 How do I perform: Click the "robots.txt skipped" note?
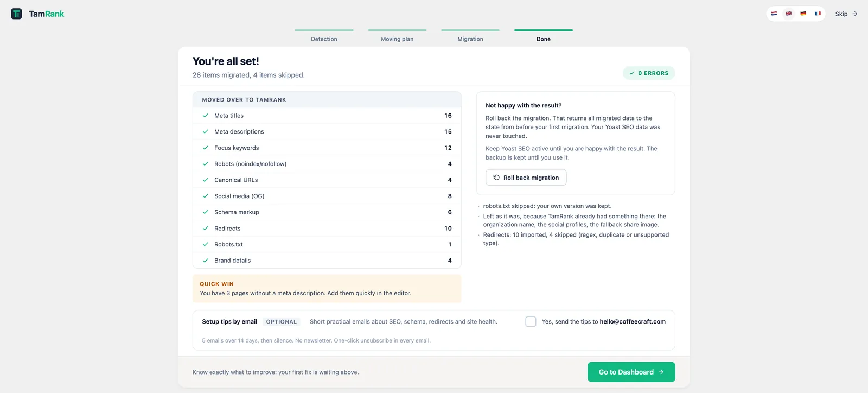pos(547,206)
